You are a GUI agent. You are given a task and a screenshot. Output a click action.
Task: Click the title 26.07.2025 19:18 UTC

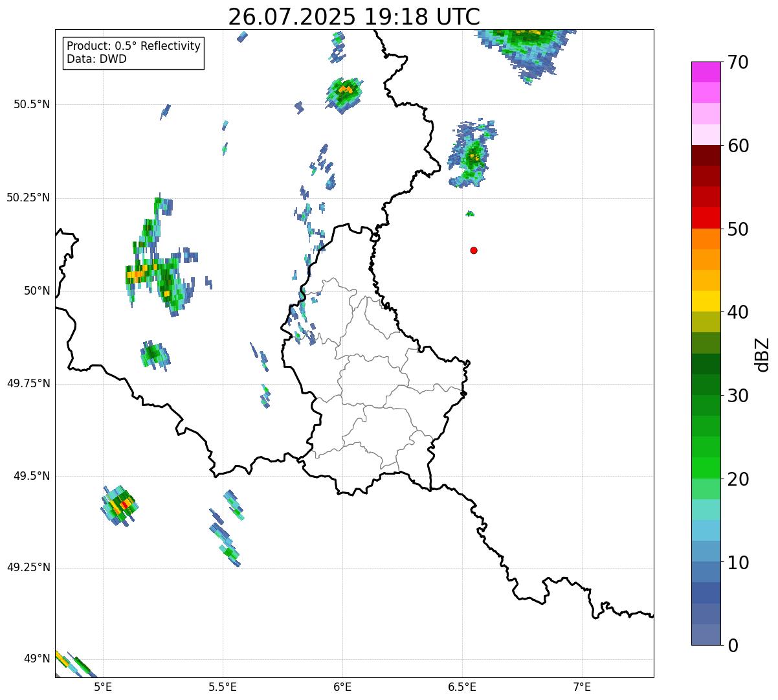[x=354, y=17]
